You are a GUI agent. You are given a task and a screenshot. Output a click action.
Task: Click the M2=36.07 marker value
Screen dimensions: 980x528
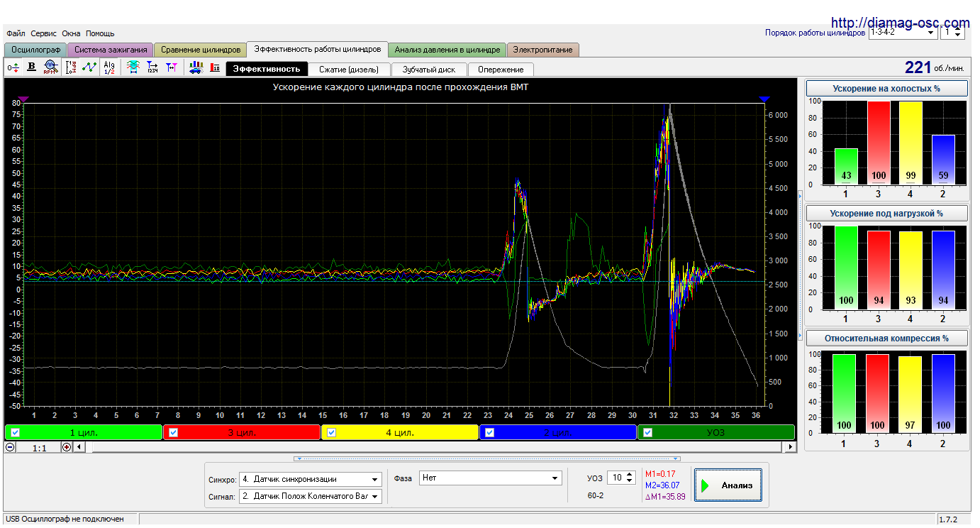pos(662,485)
